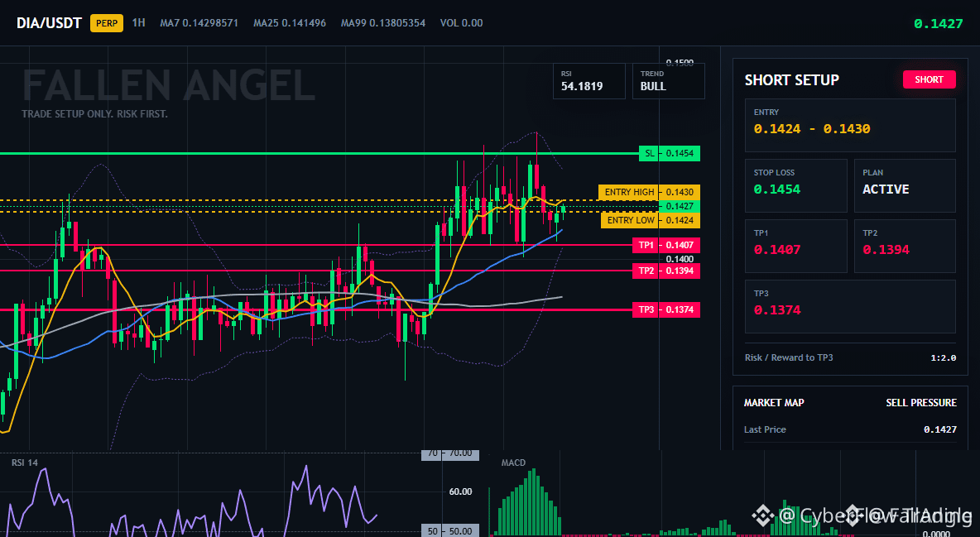
Task: Click the ENTRY 0.1424 - 0.1430 card
Action: [850, 125]
